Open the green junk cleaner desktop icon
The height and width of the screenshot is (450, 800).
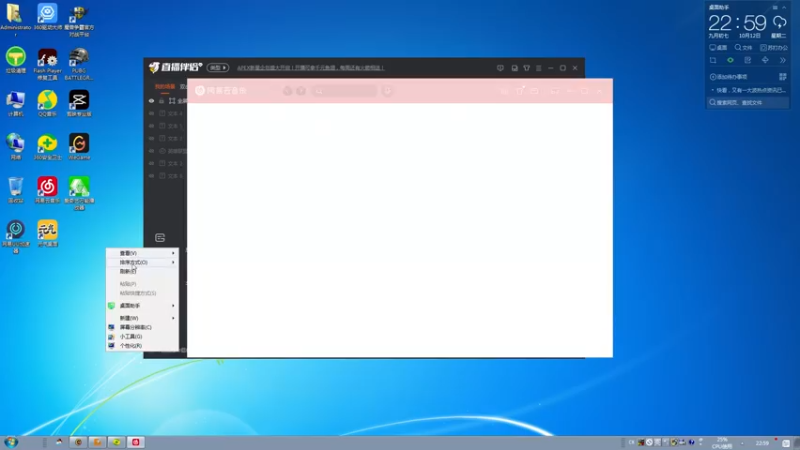[16, 60]
